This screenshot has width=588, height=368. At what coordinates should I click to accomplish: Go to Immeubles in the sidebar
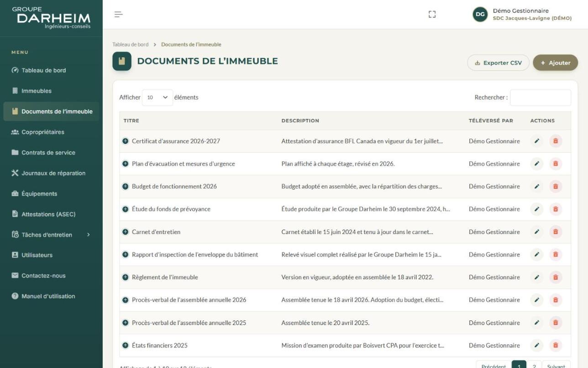[x=51, y=91]
